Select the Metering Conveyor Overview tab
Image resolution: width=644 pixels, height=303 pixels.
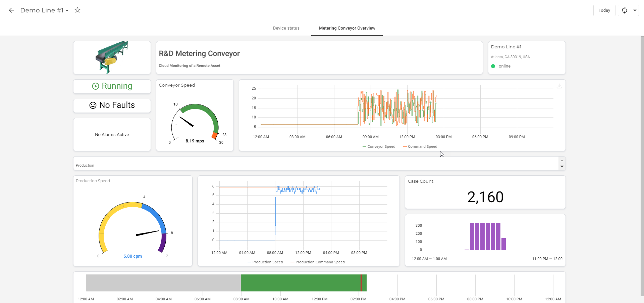tap(347, 28)
